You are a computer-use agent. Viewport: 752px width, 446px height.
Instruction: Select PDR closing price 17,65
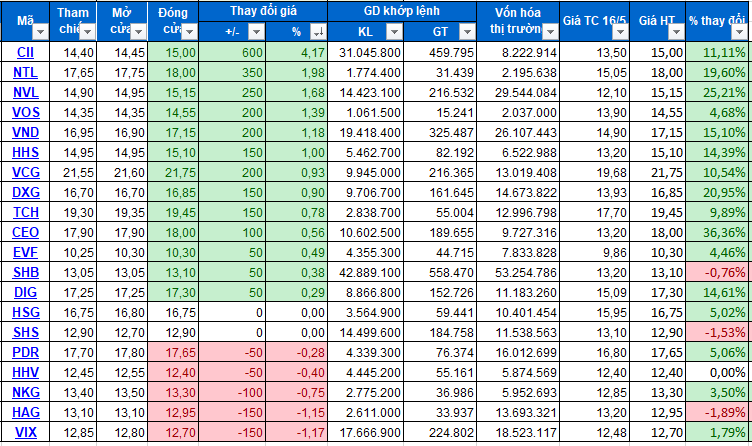pyautogui.click(x=173, y=352)
